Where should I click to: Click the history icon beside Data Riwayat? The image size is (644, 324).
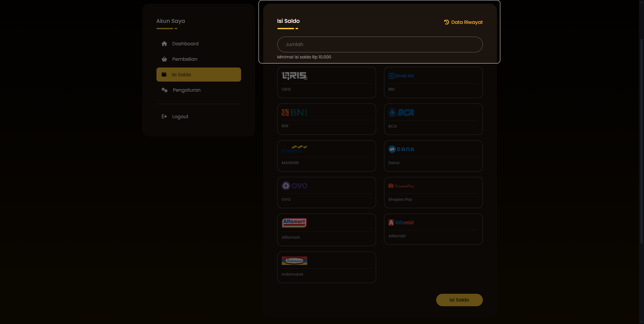(x=447, y=22)
